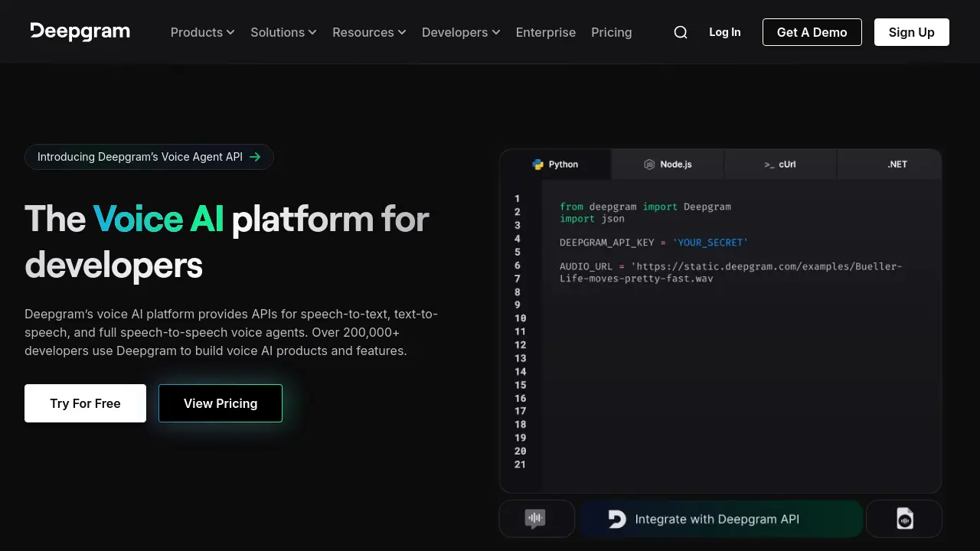980x551 pixels.
Task: Click Integrate with Deepgram API button
Action: click(720, 519)
